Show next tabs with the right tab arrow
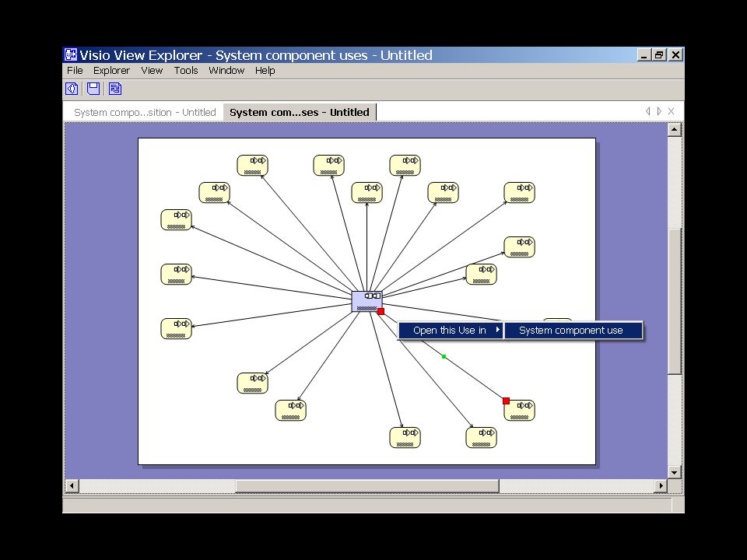The height and width of the screenshot is (560, 747). 659,111
